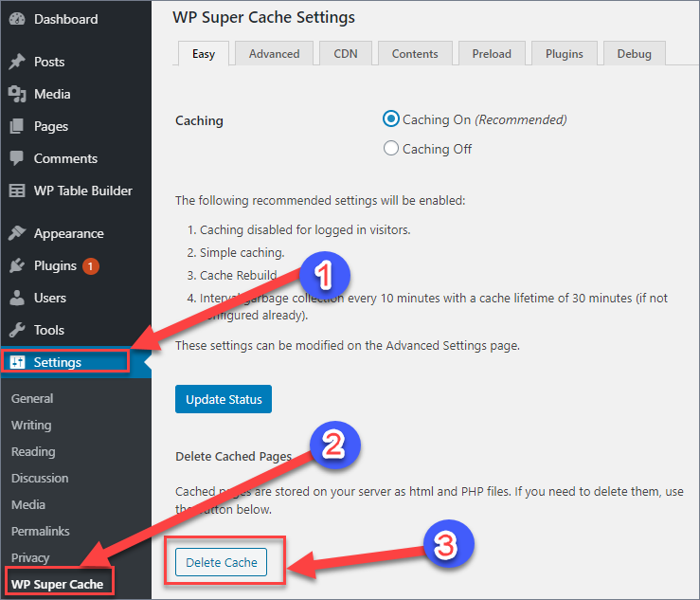Open the Contents tab
The image size is (700, 600).
point(415,54)
